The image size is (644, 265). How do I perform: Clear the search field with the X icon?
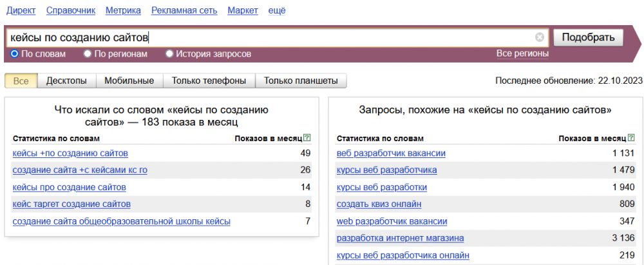click(539, 37)
